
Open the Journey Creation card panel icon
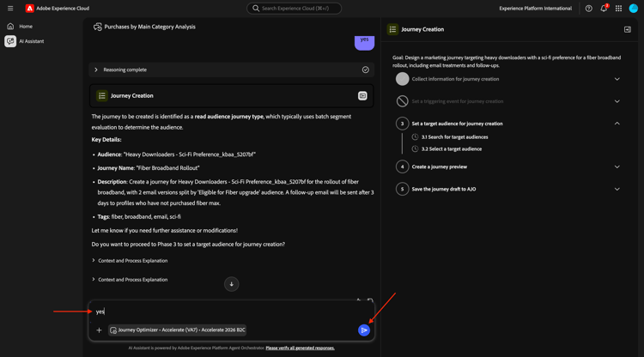pos(362,95)
